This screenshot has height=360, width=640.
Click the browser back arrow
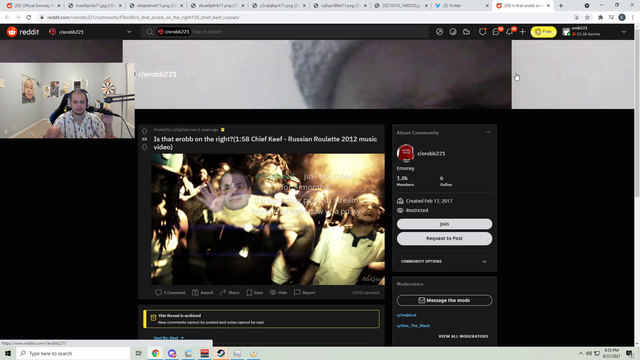point(7,18)
